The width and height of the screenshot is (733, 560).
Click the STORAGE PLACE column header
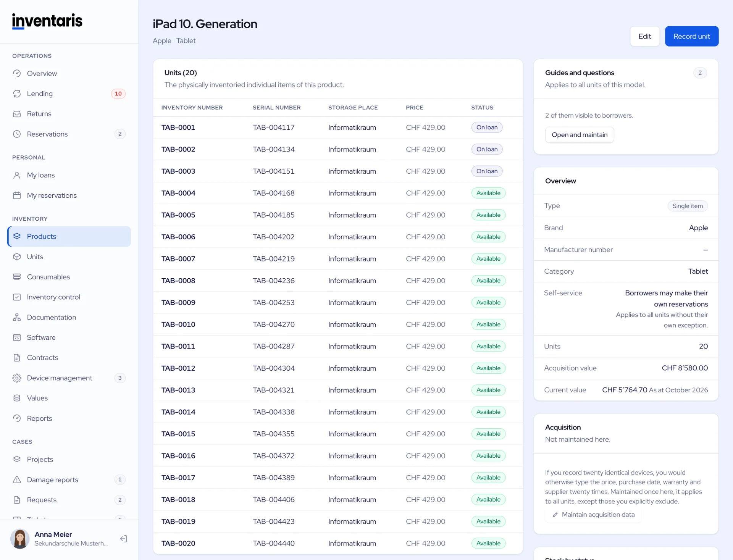353,108
